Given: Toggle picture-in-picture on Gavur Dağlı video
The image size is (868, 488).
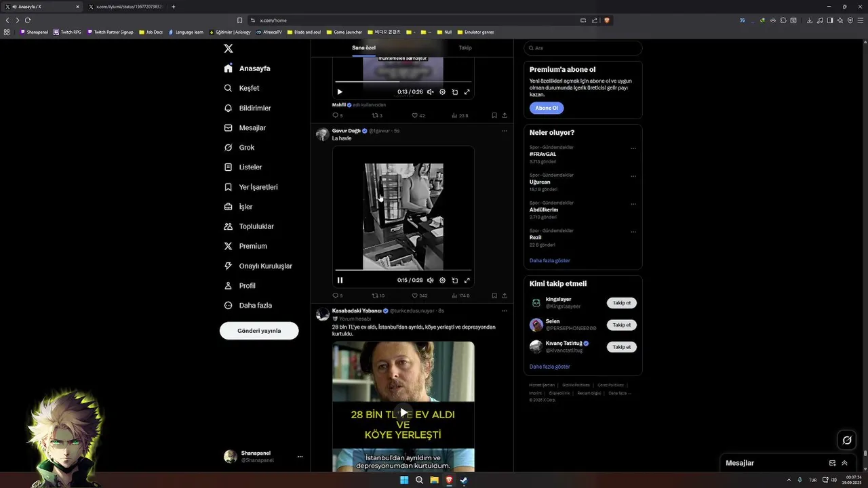Looking at the screenshot, I should (454, 280).
